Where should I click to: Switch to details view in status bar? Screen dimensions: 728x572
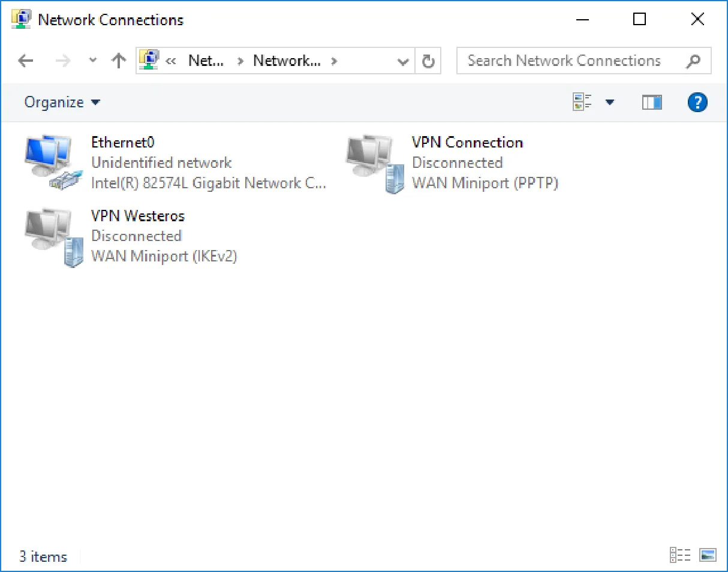680,555
